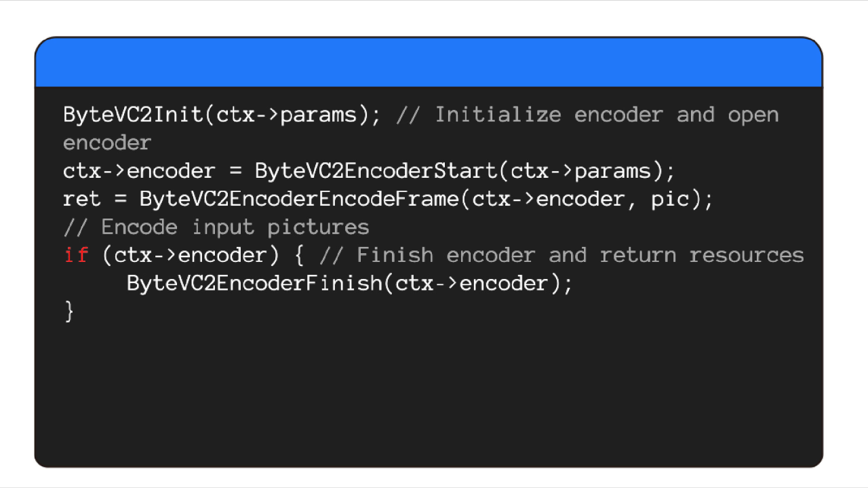868x488 pixels.
Task: Click the closing curly brace
Action: click(69, 312)
